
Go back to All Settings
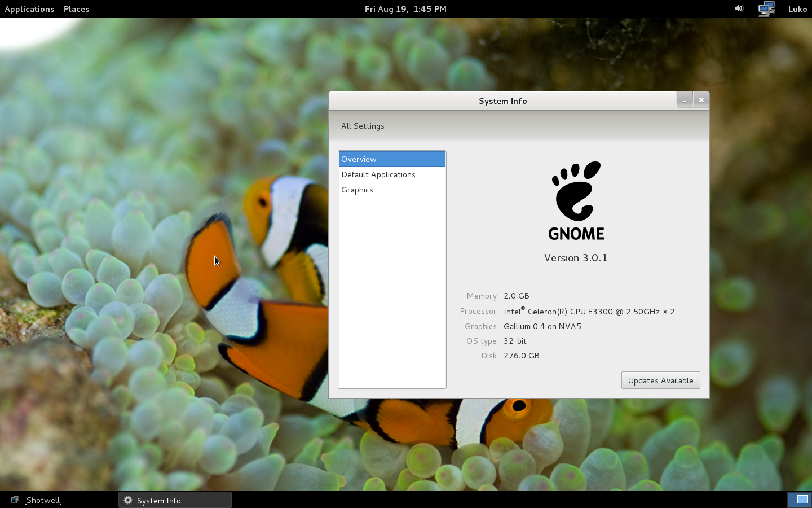click(363, 126)
